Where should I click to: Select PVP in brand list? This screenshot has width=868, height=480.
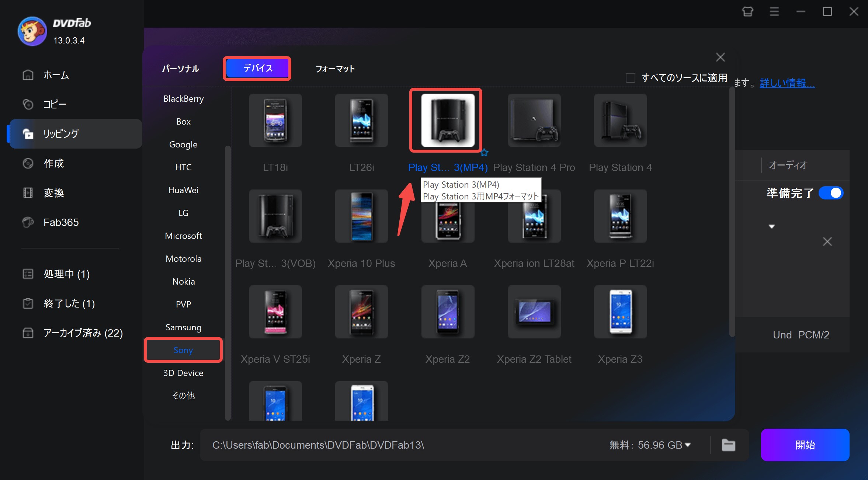(x=183, y=305)
